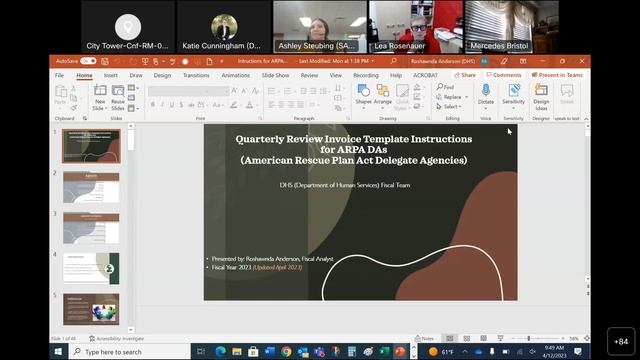The image size is (640, 360).
Task: Switch to Slide Sorter view icon
Action: coord(467,338)
